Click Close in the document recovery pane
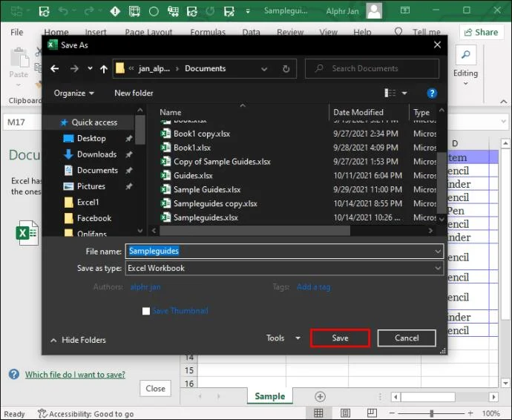The width and height of the screenshot is (512, 420). (155, 389)
